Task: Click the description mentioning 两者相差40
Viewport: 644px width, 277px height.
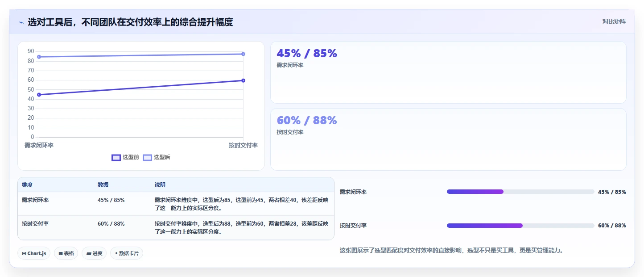Action: click(242, 204)
